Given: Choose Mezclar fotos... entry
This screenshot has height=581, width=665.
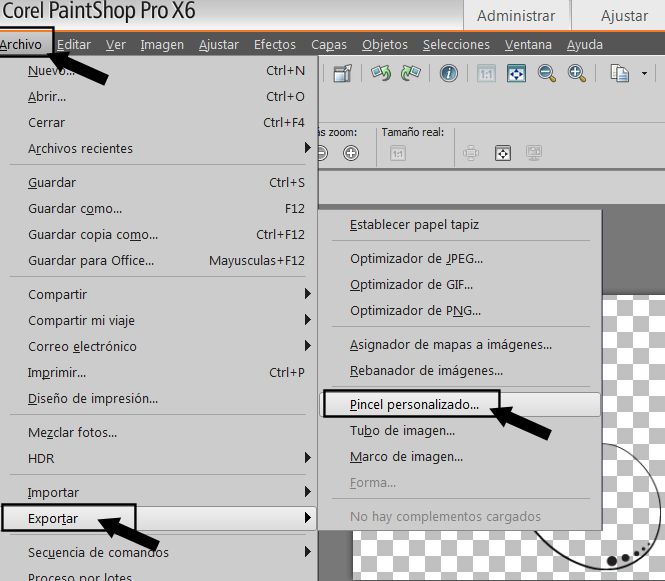Looking at the screenshot, I should click(159, 433).
